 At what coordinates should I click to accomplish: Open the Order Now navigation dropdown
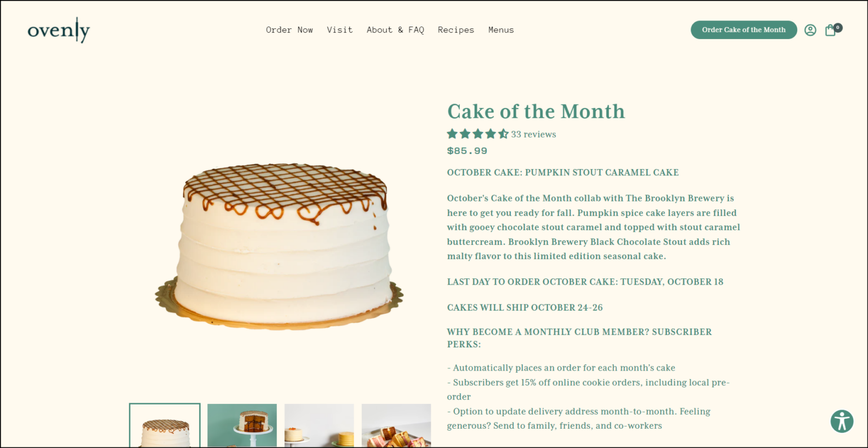click(x=289, y=30)
